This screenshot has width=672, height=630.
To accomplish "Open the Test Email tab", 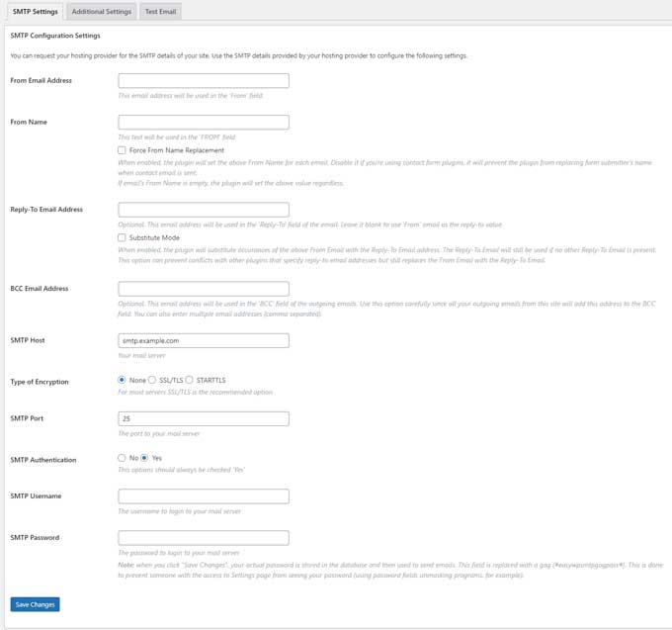I will click(161, 12).
